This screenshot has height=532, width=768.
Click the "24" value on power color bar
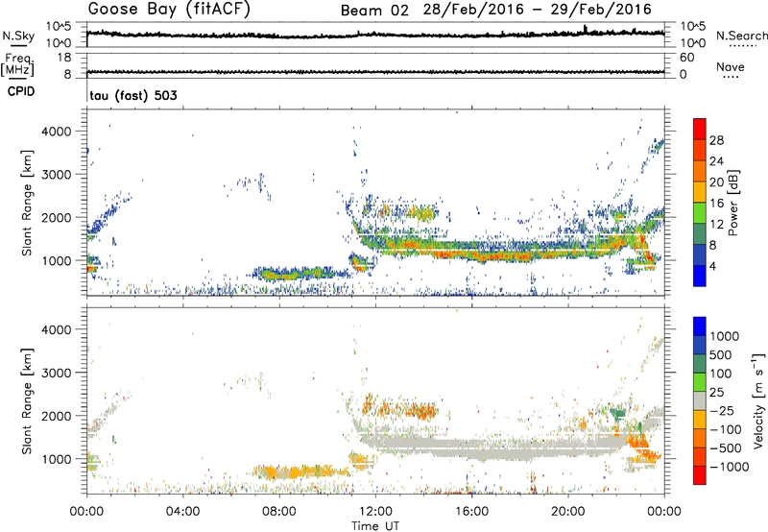[716, 161]
